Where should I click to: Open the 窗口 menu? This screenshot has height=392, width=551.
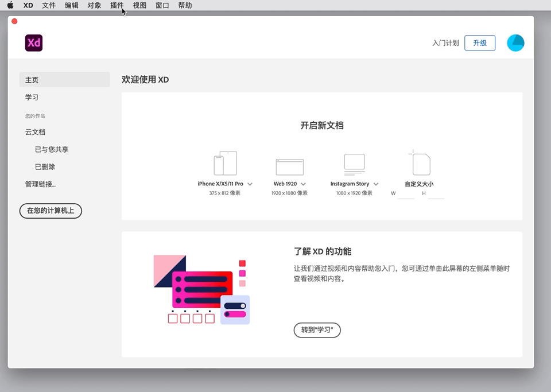162,5
